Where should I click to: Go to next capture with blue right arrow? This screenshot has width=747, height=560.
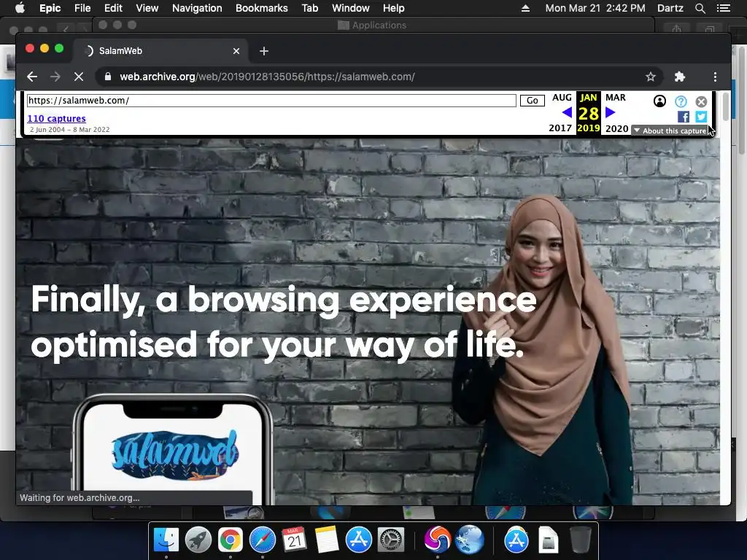611,112
